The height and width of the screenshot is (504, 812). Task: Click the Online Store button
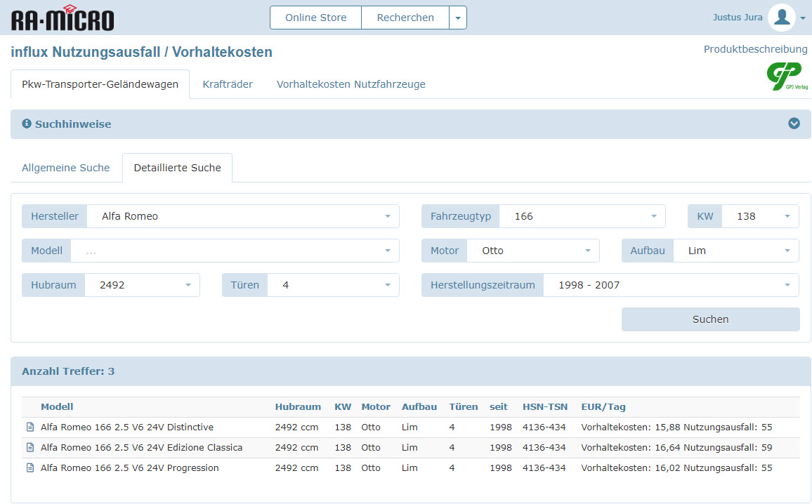tap(316, 18)
